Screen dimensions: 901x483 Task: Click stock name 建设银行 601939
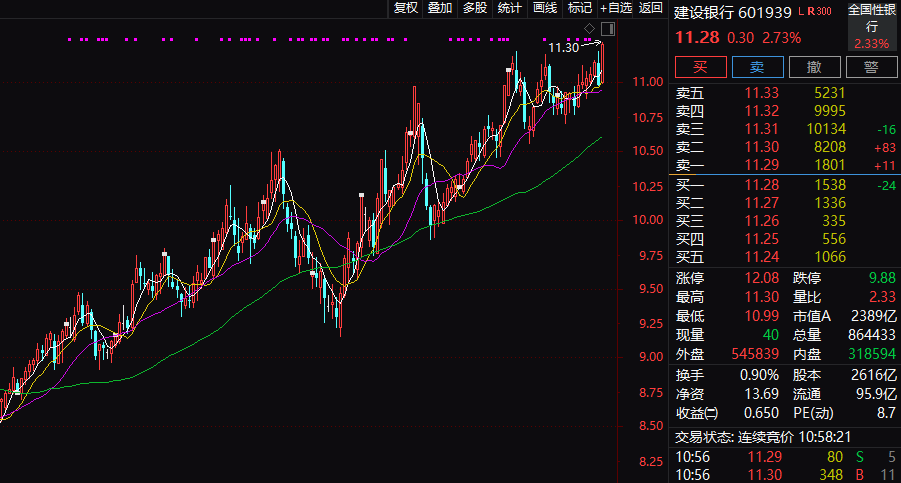tap(733, 12)
